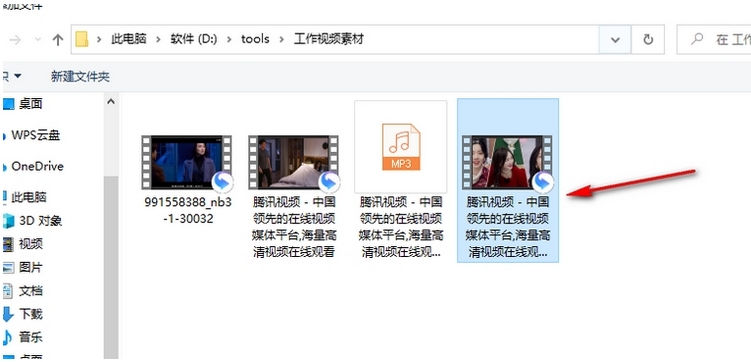Image resolution: width=751 pixels, height=362 pixels.
Task: Click file name 991558388_nb3-1-30032
Action: click(x=188, y=211)
